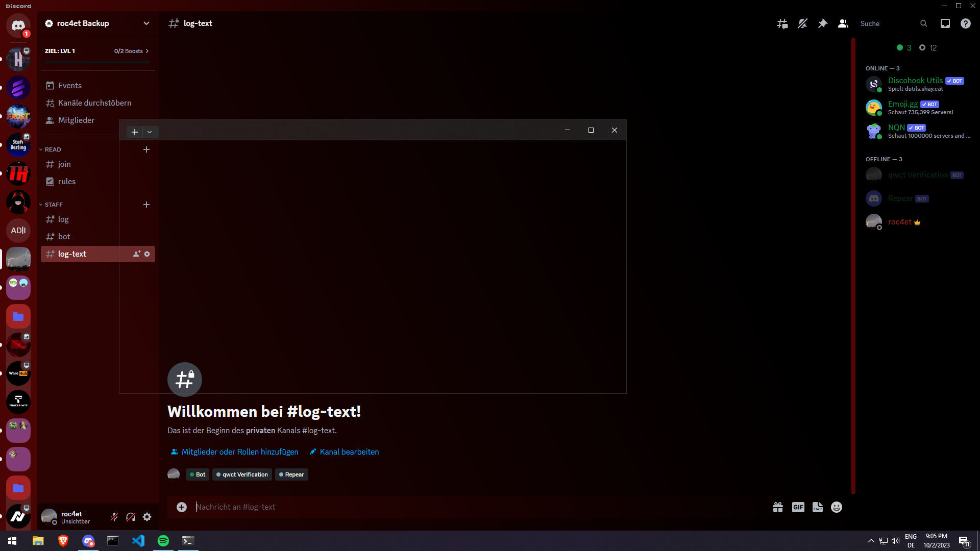Viewport: 980px width, 551px height.
Task: Open log-text channel settings gear
Action: tap(147, 254)
